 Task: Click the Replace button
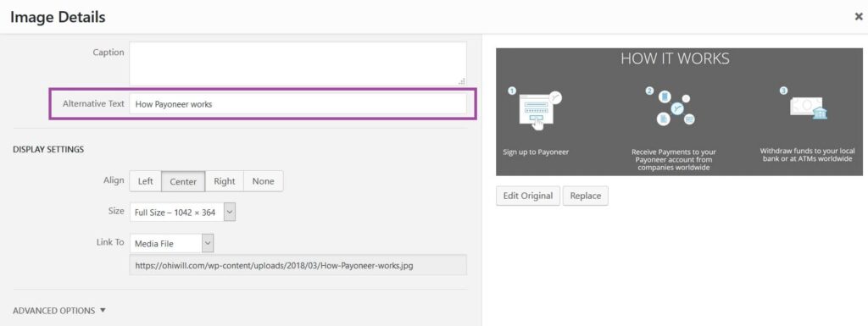(586, 196)
